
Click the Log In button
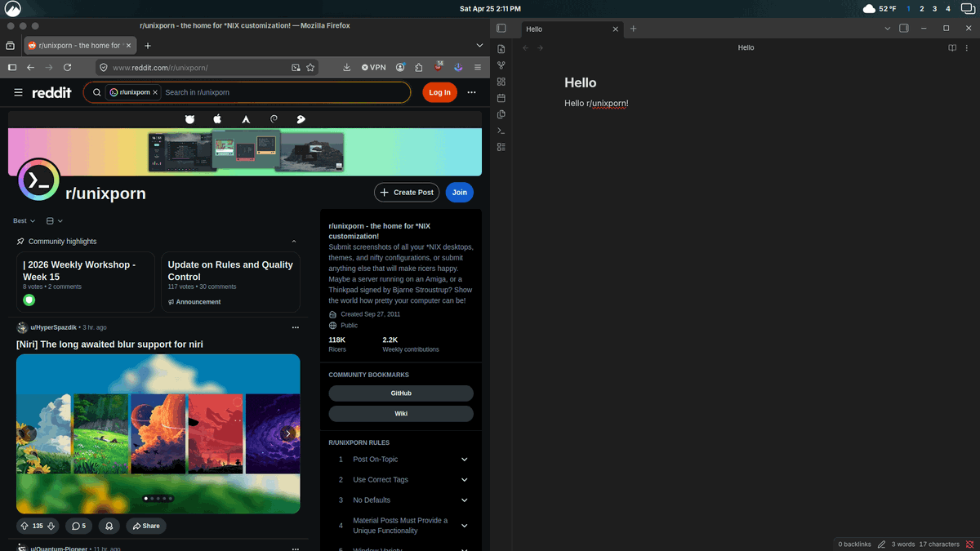439,92
